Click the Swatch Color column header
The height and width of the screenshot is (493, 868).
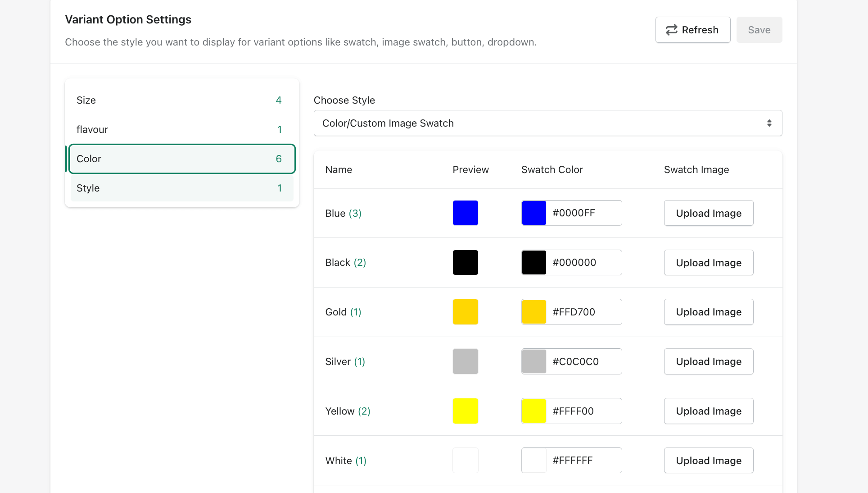pos(552,169)
